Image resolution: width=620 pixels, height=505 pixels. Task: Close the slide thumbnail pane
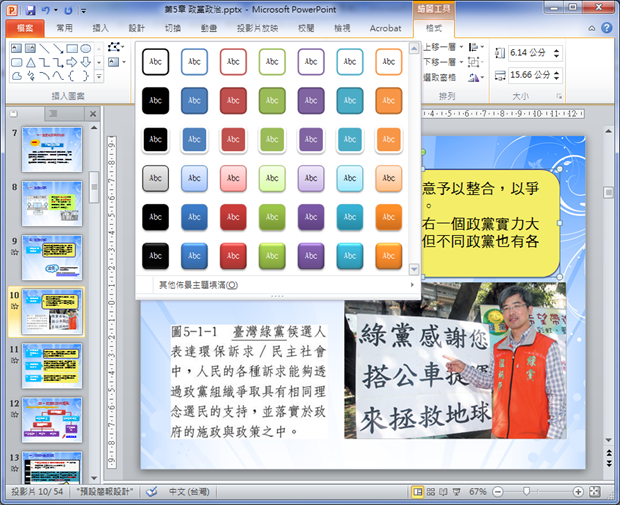click(x=93, y=114)
